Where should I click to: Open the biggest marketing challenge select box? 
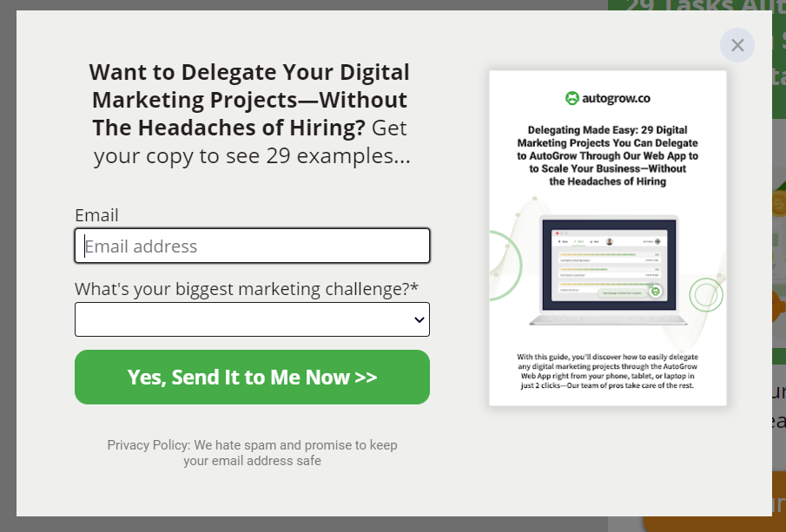[x=252, y=319]
